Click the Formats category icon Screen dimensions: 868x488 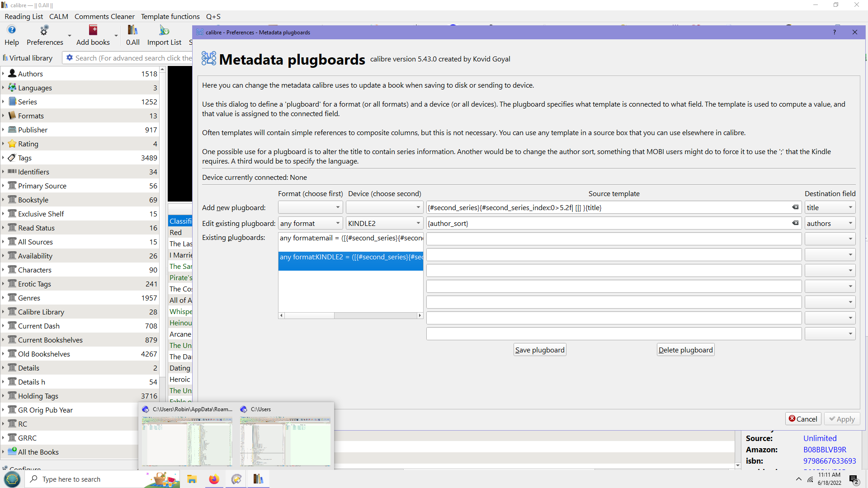(12, 115)
